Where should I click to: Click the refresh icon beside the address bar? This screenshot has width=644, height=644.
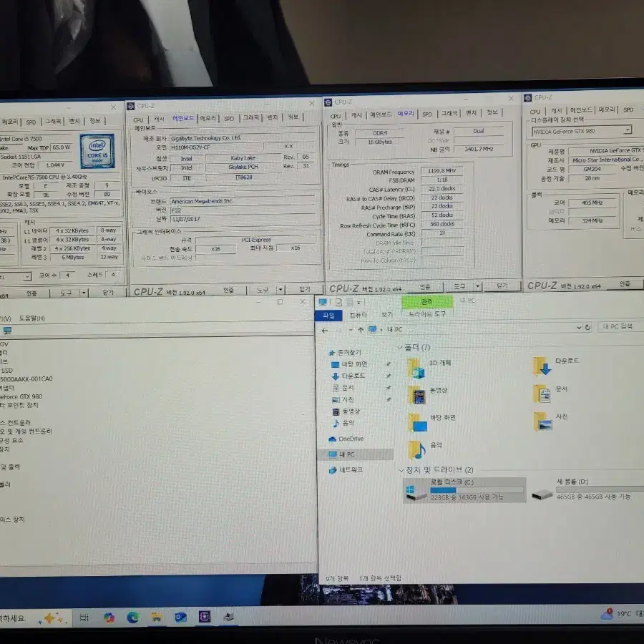point(587,328)
